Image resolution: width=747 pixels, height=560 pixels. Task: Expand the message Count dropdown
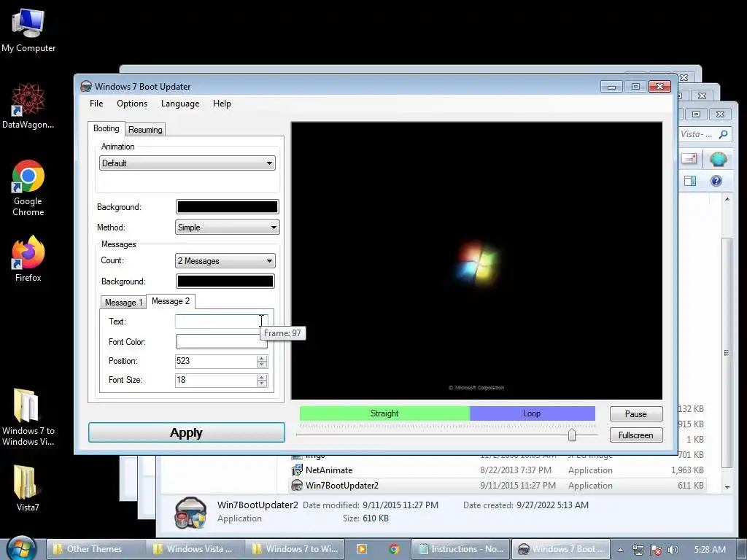225,261
